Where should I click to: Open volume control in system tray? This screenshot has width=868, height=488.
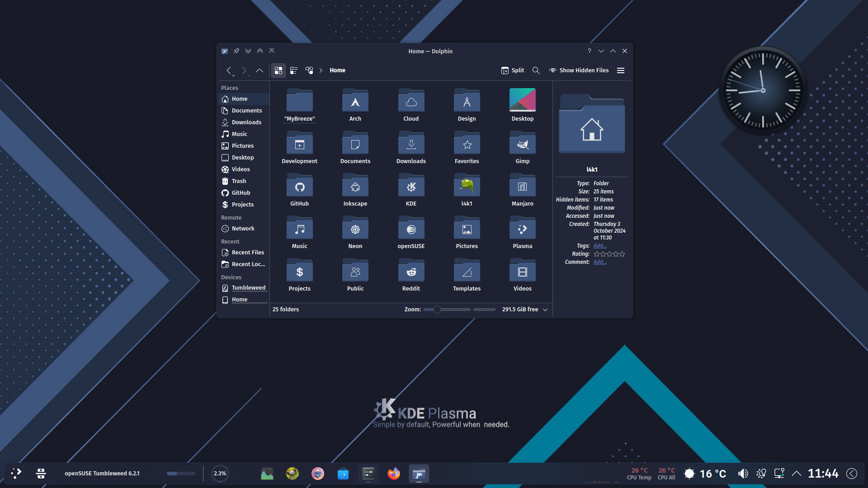click(x=743, y=474)
